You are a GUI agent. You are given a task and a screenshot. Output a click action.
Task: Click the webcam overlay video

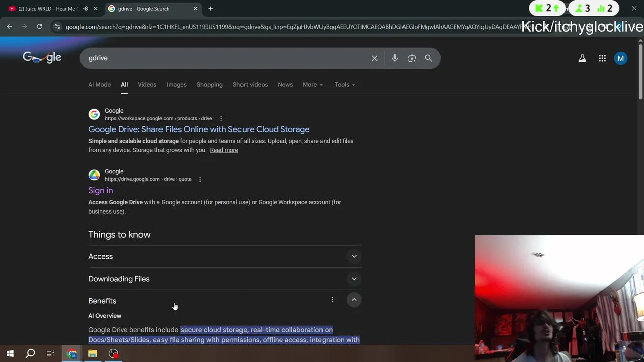[x=559, y=298]
